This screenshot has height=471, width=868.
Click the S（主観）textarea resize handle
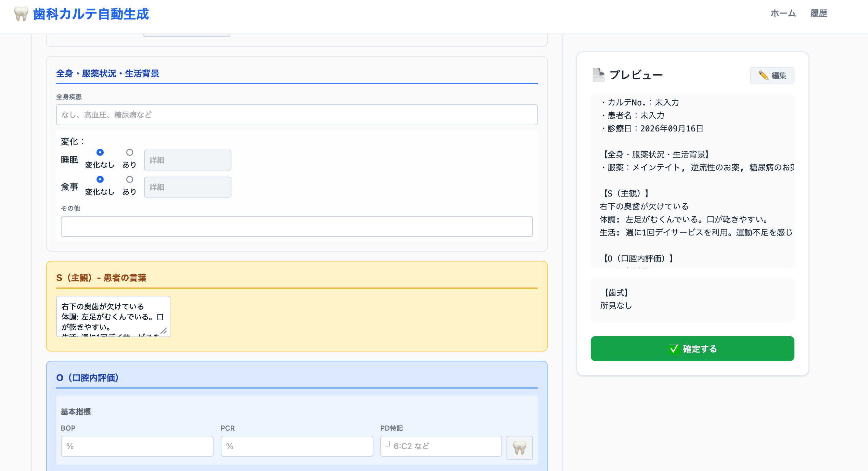click(x=164, y=331)
